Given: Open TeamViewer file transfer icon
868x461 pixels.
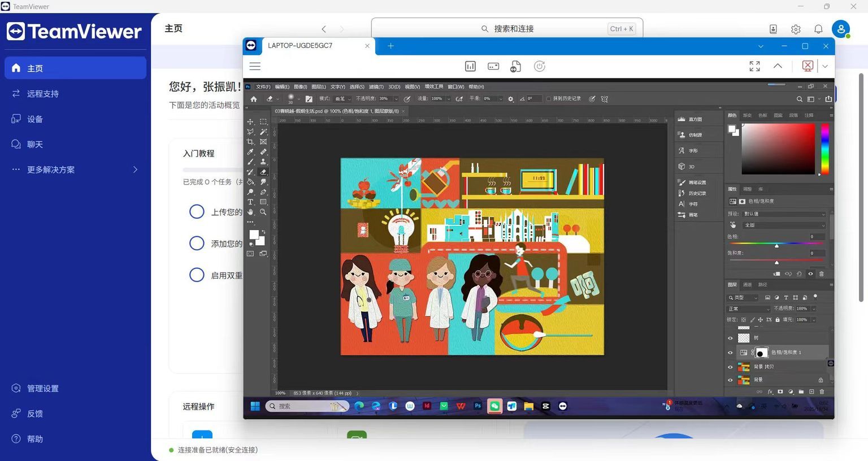Looking at the screenshot, I should pos(515,67).
